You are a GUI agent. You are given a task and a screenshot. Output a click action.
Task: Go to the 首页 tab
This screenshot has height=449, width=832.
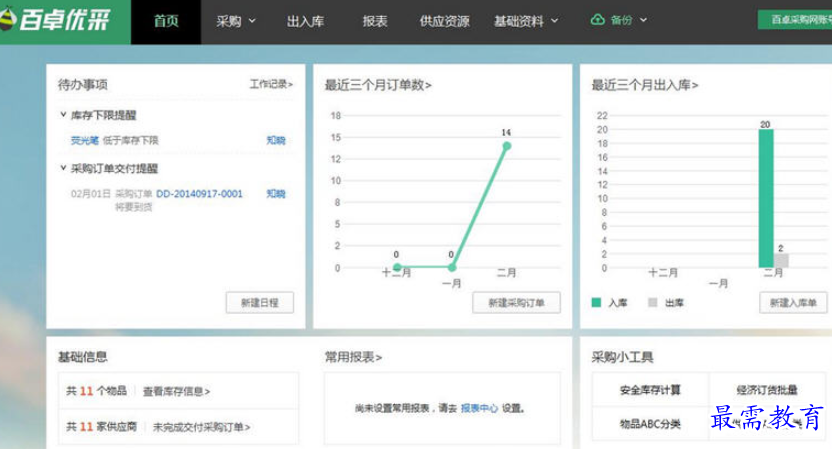[166, 20]
